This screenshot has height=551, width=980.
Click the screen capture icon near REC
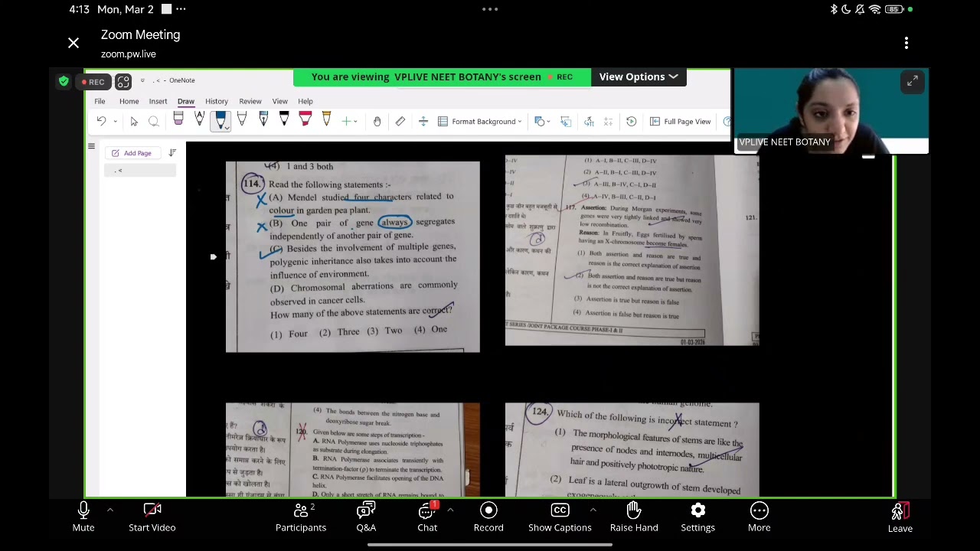pos(123,82)
